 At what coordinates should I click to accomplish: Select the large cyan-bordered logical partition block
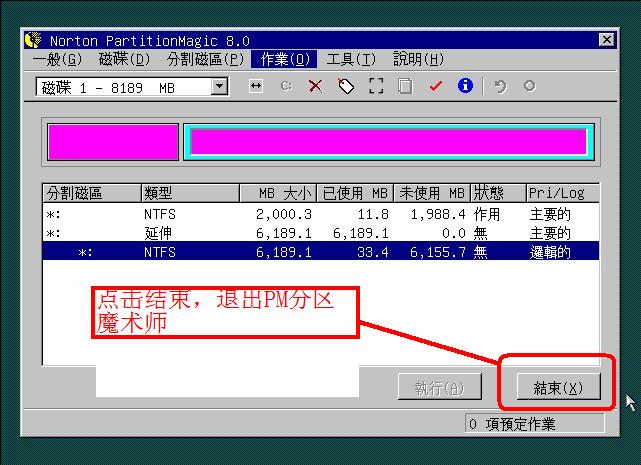389,142
